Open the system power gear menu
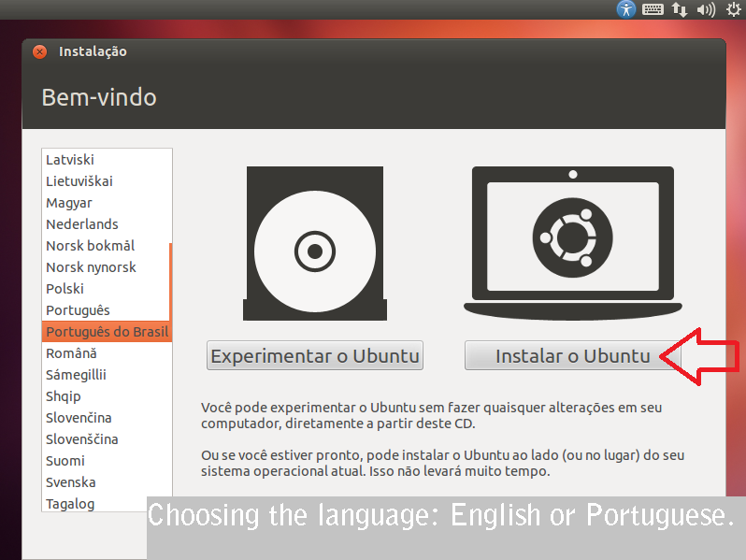Viewport: 746px width, 560px height. point(734,9)
